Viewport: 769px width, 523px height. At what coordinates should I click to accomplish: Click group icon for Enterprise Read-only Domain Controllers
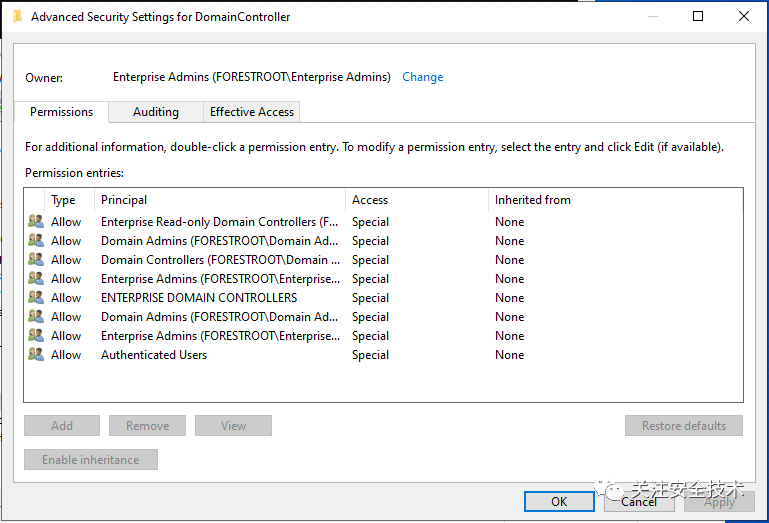click(x=36, y=221)
